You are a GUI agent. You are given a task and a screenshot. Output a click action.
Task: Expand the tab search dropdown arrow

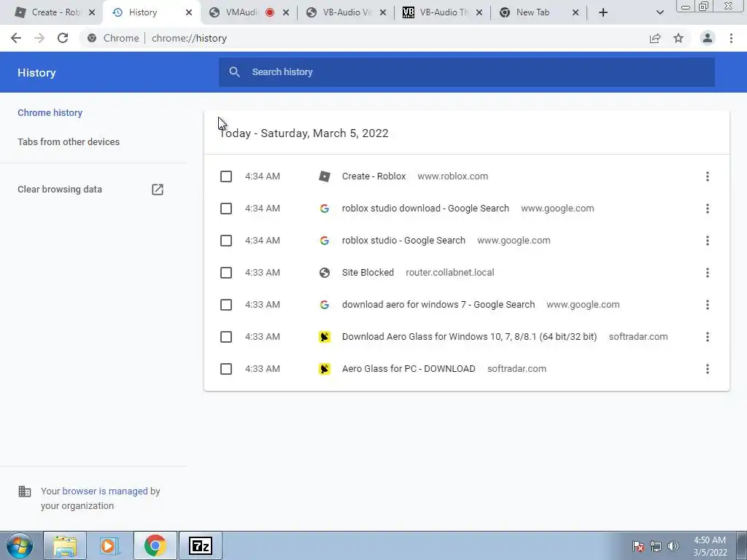[x=659, y=12]
